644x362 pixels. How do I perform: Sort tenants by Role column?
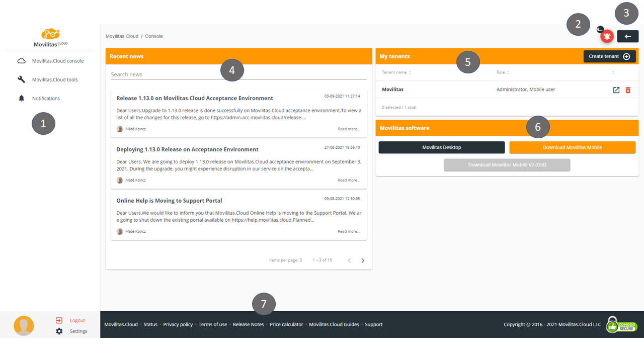pos(502,72)
